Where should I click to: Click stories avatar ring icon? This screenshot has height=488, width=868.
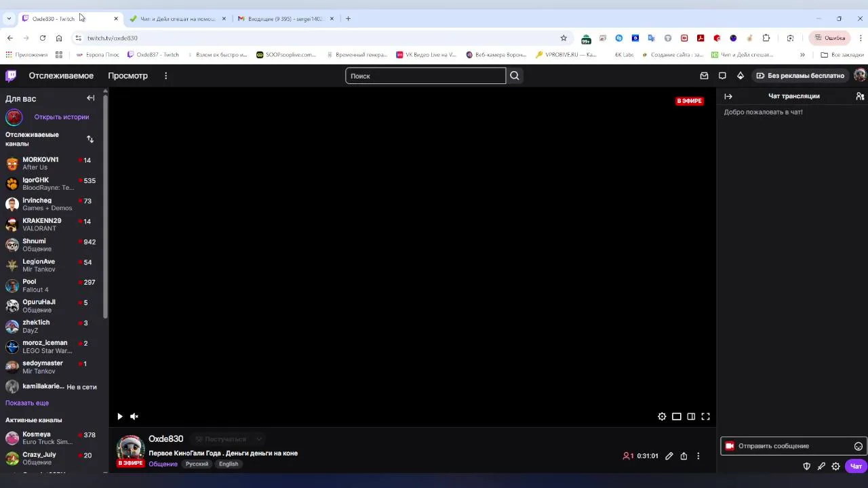click(14, 117)
